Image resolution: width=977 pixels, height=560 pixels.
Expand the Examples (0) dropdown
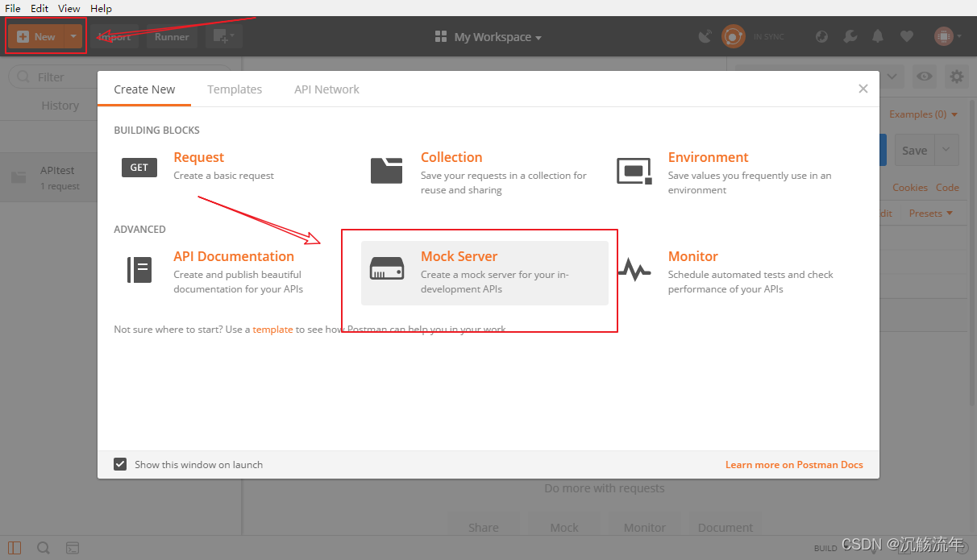tap(923, 114)
